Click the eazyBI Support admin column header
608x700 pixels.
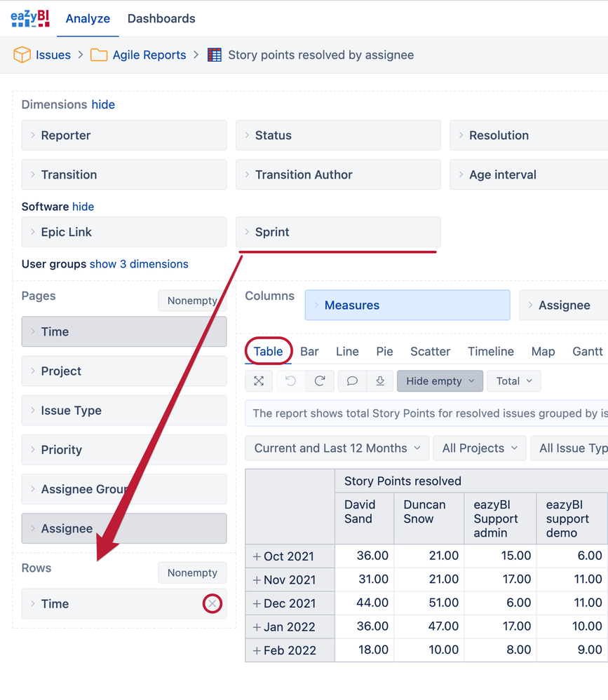coord(500,519)
